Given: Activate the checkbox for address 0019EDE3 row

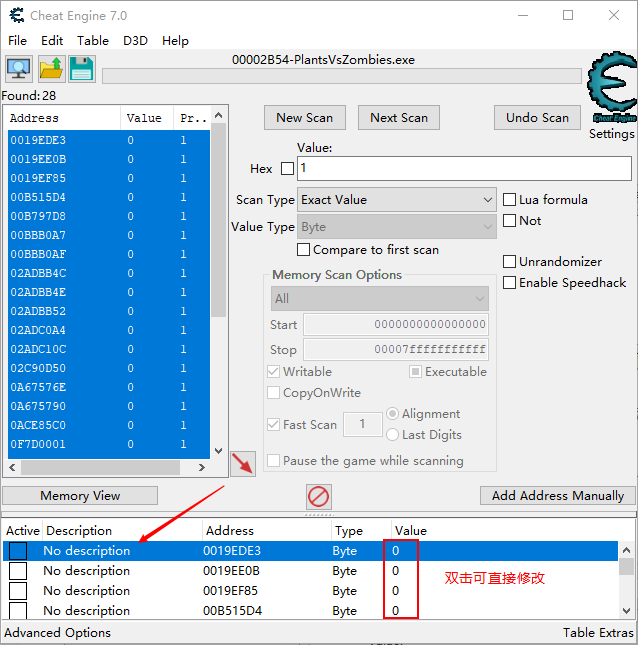Looking at the screenshot, I should [18, 551].
